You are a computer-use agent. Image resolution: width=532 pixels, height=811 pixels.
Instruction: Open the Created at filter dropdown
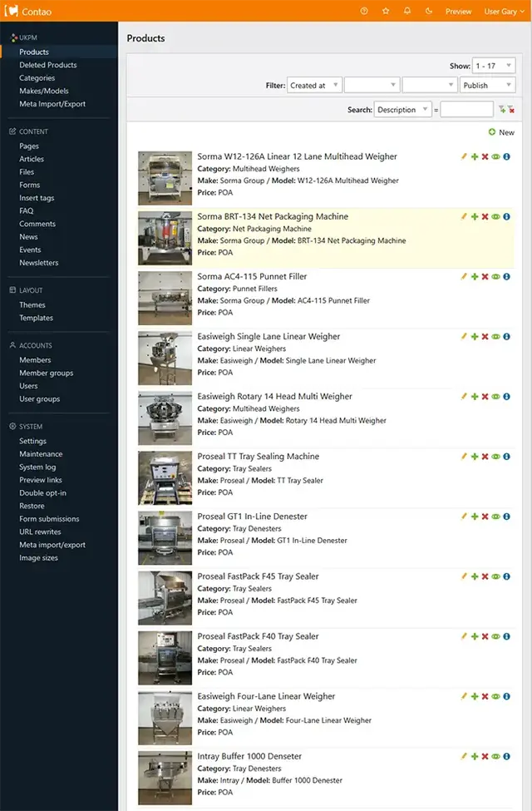click(314, 86)
